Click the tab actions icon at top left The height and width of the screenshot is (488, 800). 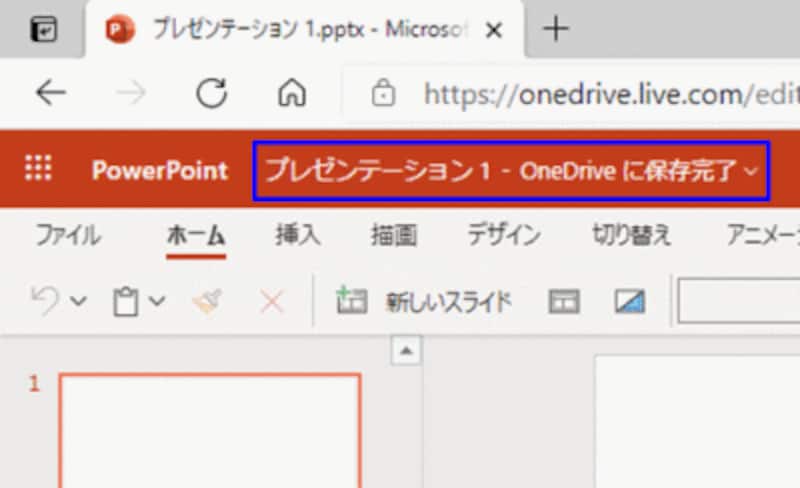[44, 29]
